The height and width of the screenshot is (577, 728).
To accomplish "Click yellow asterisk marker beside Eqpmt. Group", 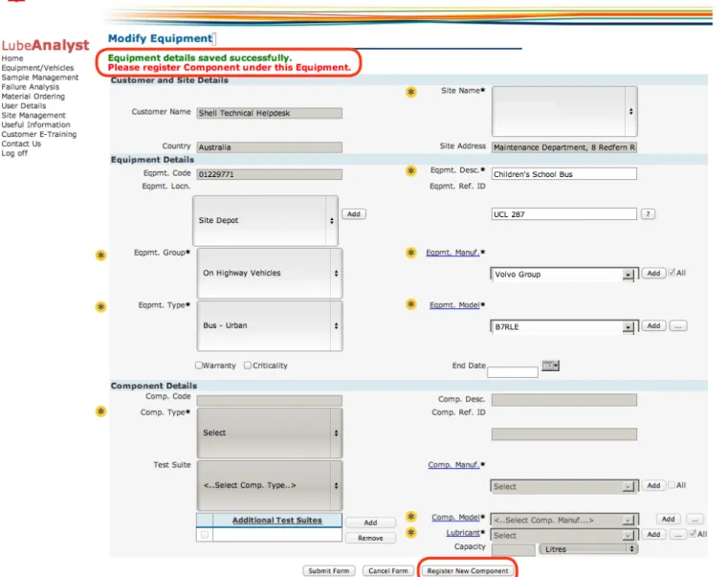I will point(100,255).
